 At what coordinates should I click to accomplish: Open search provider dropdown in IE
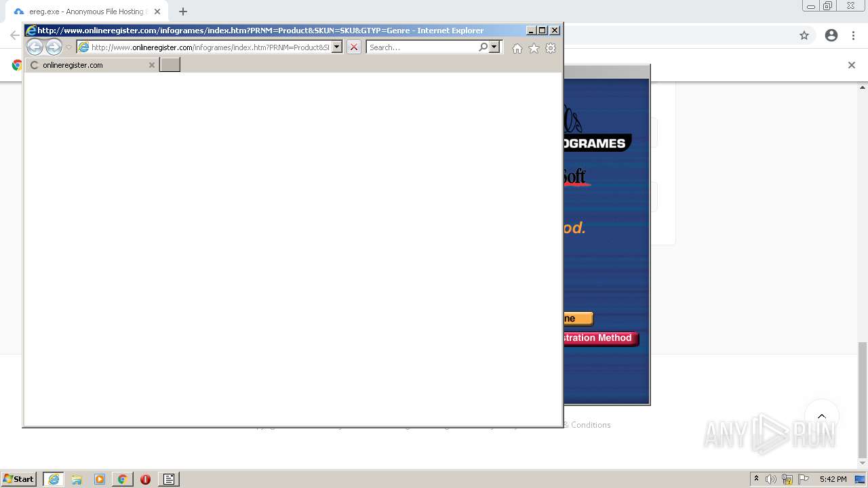494,47
